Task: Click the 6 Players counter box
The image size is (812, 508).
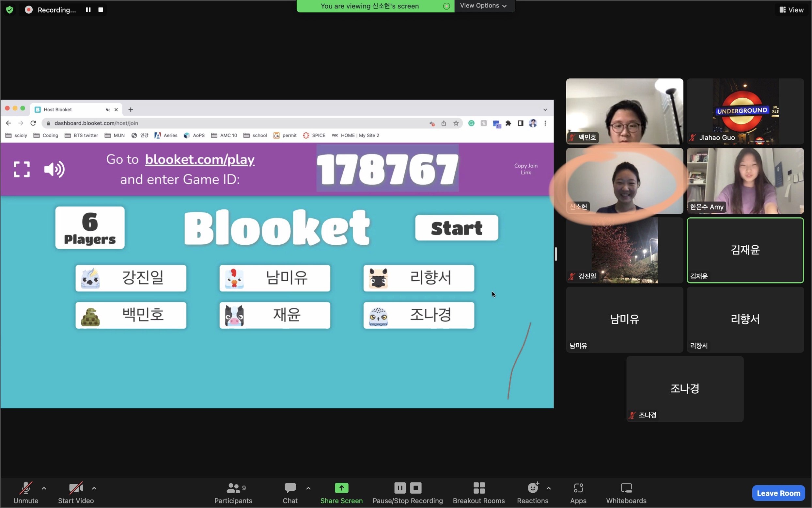Action: click(x=90, y=228)
